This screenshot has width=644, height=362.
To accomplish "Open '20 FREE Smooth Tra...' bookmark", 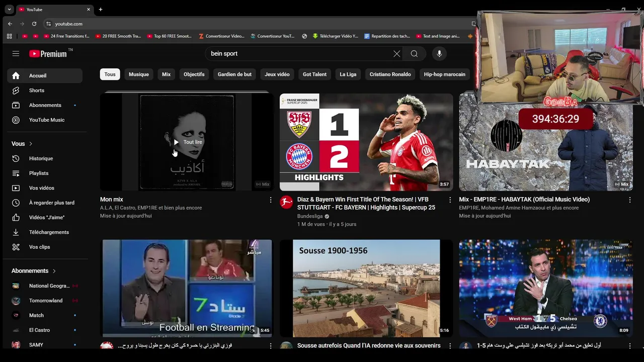I will (118, 36).
